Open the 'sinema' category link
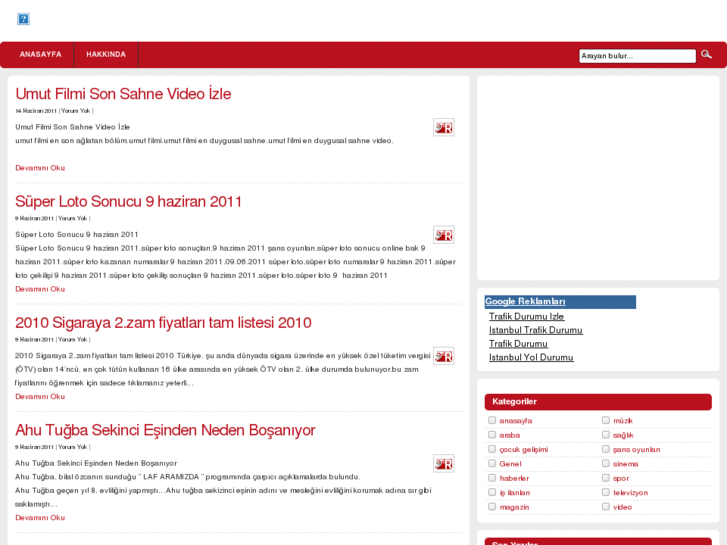The width and height of the screenshot is (727, 545). click(625, 464)
